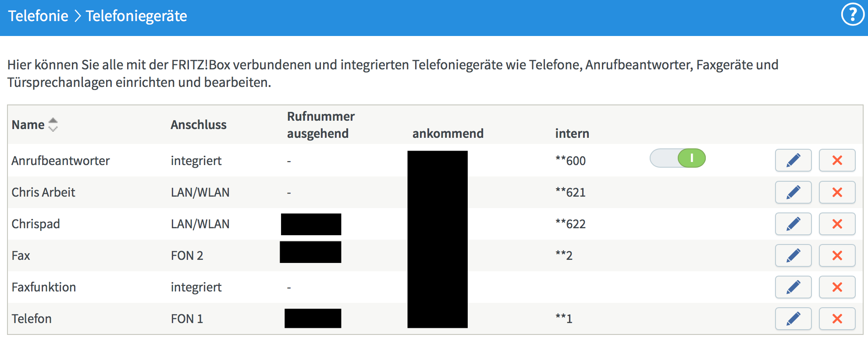Edit the Faxfunktion entry
This screenshot has height=345, width=868.
point(793,287)
